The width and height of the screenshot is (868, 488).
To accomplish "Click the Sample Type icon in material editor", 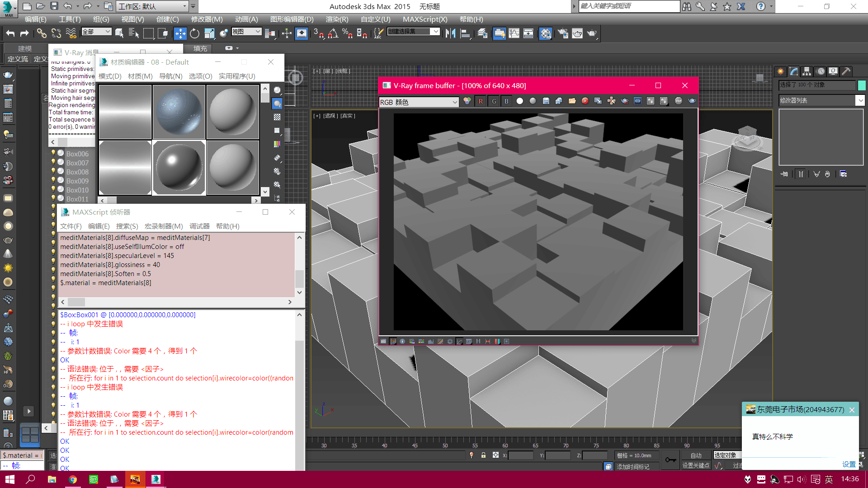I will coord(277,90).
